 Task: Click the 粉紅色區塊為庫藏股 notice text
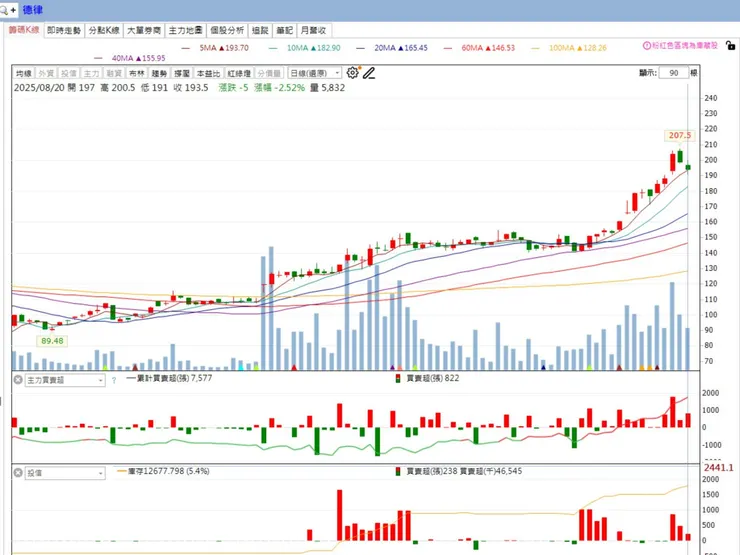click(x=685, y=46)
